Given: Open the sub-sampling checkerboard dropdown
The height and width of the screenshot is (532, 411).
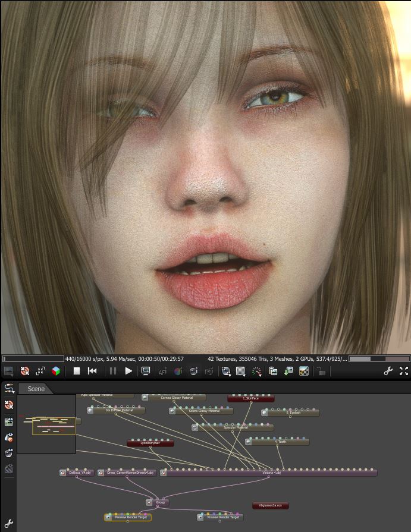Looking at the screenshot, I should pos(241,372).
